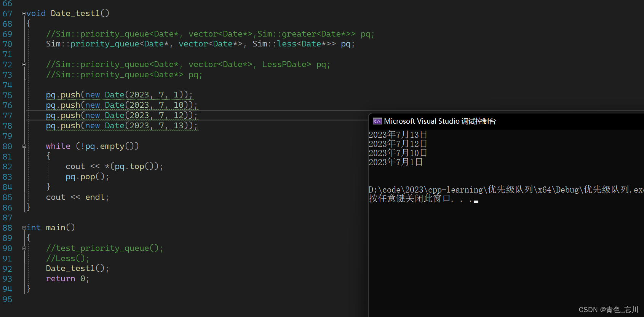Click the push Date(2023, 7, 1) line
Screen dimensions: 644x317
[x=120, y=95]
